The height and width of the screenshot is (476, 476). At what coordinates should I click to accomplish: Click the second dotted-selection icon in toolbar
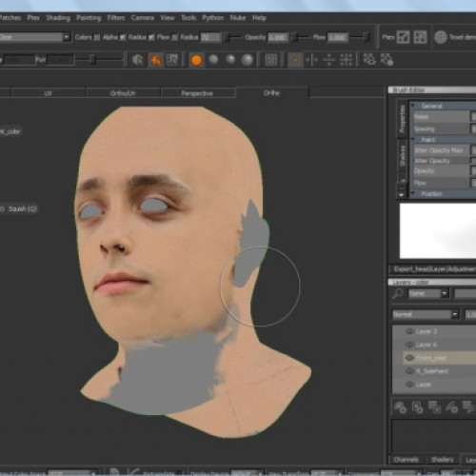point(387,59)
